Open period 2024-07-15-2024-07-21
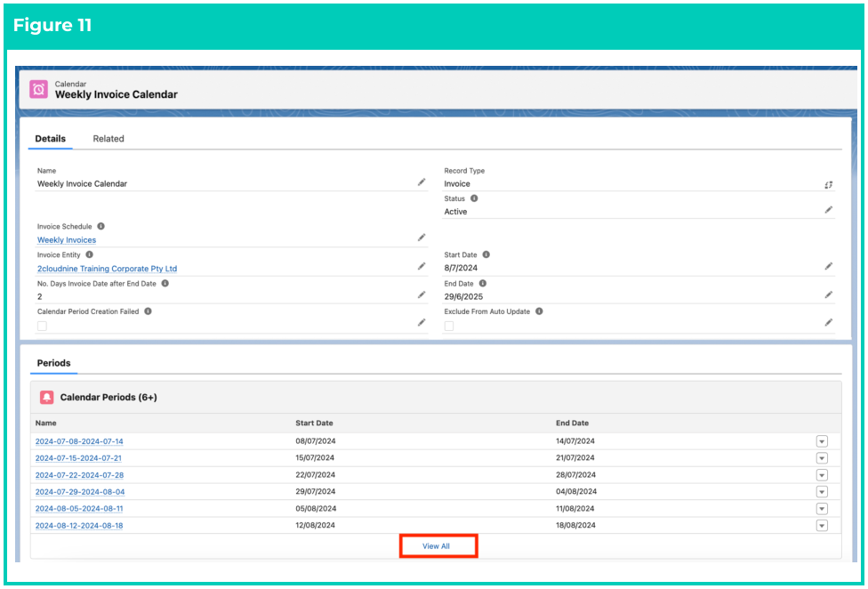The height and width of the screenshot is (589, 868). click(78, 458)
